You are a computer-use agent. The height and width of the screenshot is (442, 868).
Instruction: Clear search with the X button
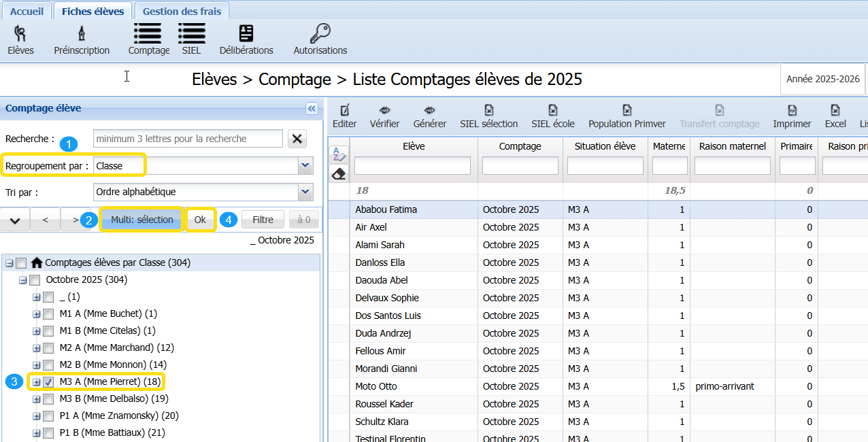coord(297,139)
